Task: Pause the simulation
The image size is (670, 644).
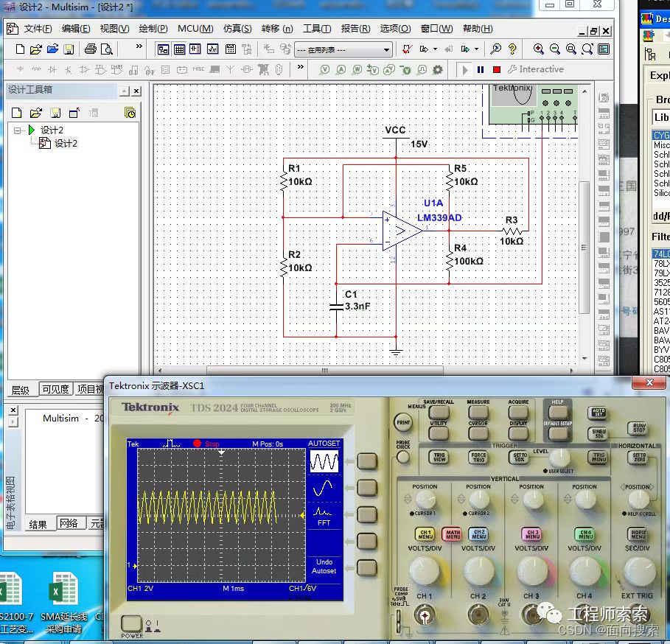Action: [481, 69]
